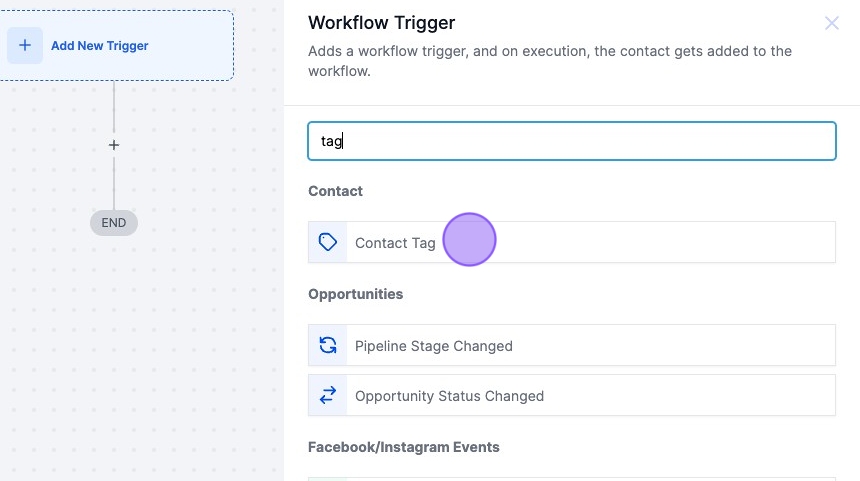Click the circular arrows Pipeline Stage icon
The image size is (860, 481).
click(328, 346)
